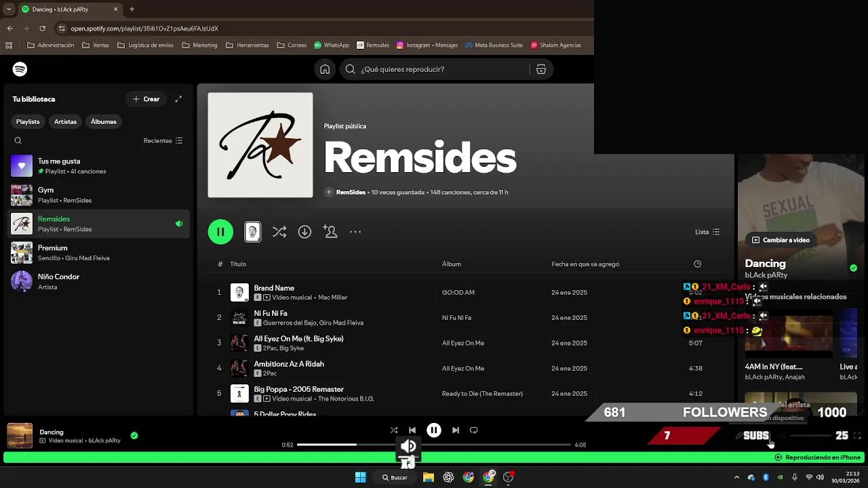Click the Spotify logo icon
Screen dimensions: 868x488
[20, 69]
